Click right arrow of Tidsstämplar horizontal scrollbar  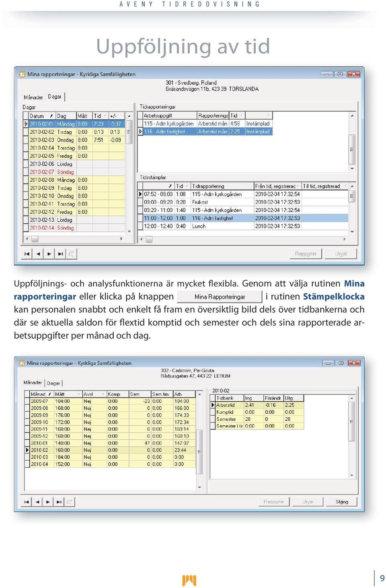(344, 239)
